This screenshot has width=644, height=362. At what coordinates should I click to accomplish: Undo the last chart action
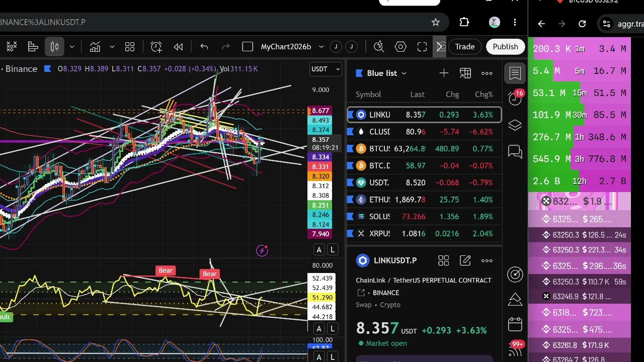(x=204, y=47)
